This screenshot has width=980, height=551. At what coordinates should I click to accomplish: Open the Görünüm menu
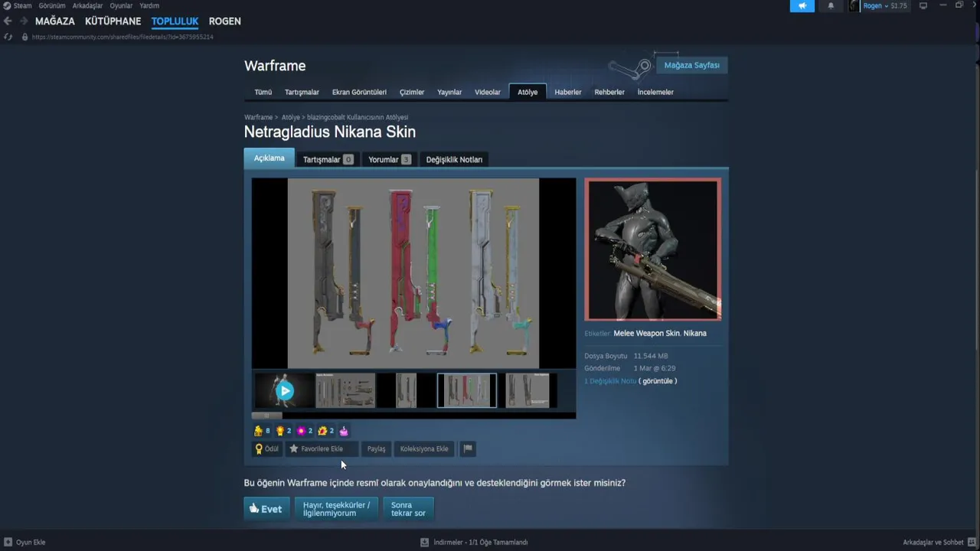(52, 5)
